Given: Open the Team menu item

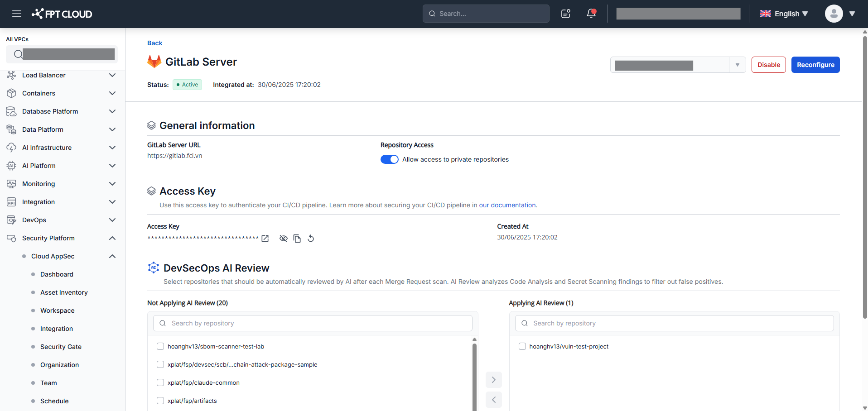Looking at the screenshot, I should coord(48,383).
